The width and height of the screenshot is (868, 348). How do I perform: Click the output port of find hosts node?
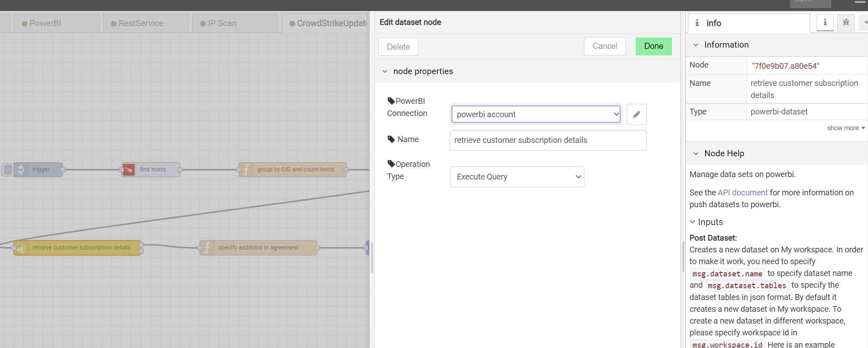pyautogui.click(x=180, y=169)
